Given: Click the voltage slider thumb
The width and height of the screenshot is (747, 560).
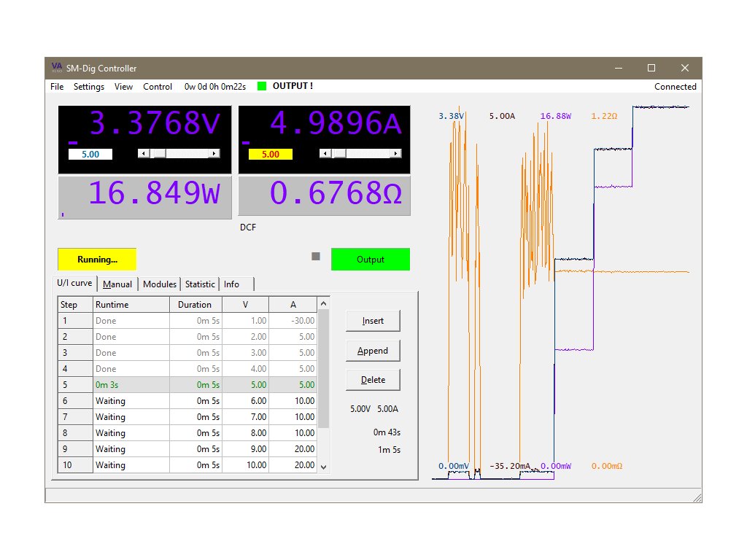Looking at the screenshot, I should (x=157, y=154).
